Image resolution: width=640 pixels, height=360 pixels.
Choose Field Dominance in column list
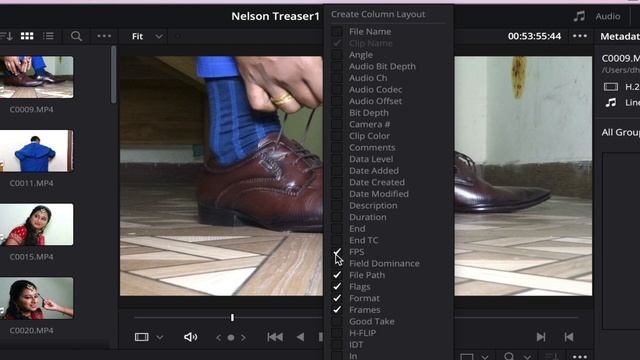384,264
